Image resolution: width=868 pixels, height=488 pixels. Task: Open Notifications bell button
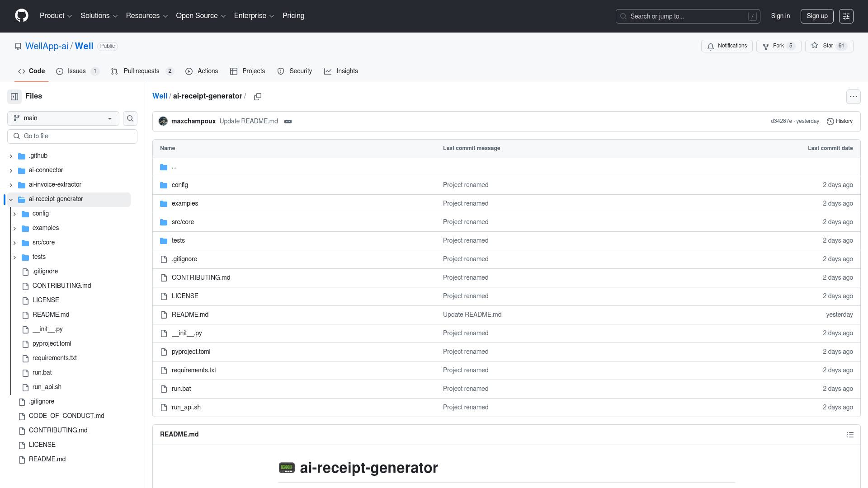tap(726, 46)
